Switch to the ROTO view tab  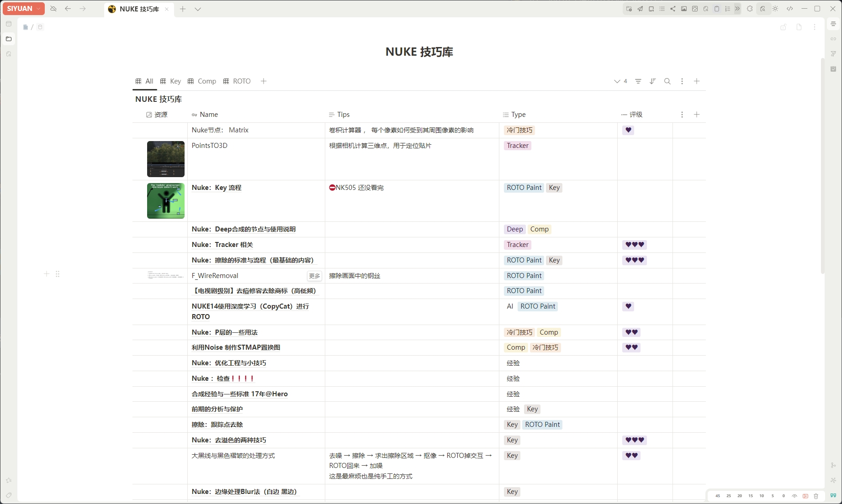click(x=237, y=81)
